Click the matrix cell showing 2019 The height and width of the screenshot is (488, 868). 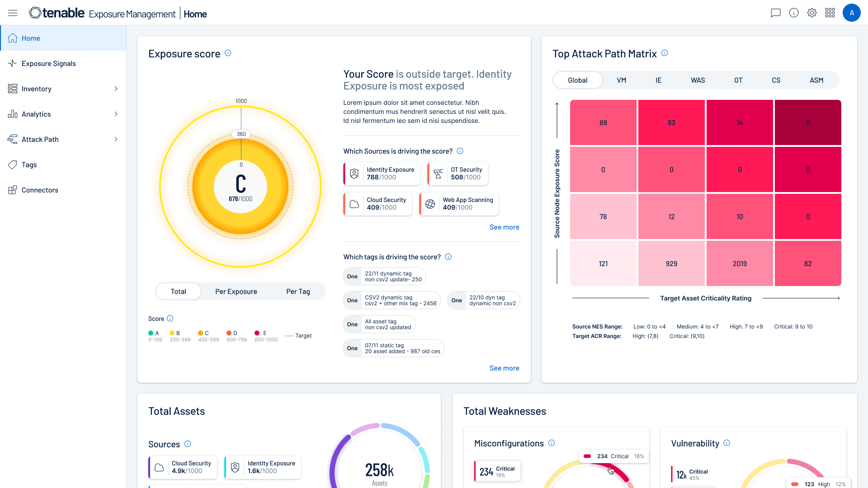click(x=740, y=263)
